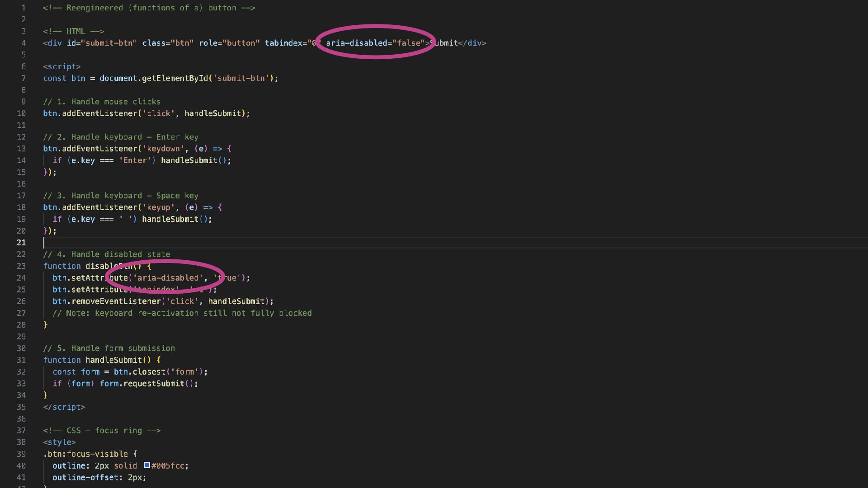
Task: Click the closing script tag
Action: [64, 407]
